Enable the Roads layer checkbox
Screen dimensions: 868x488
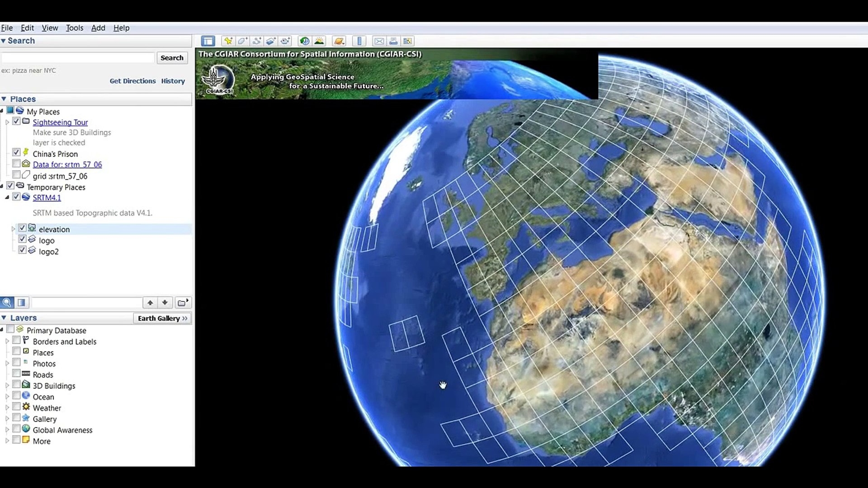16,374
